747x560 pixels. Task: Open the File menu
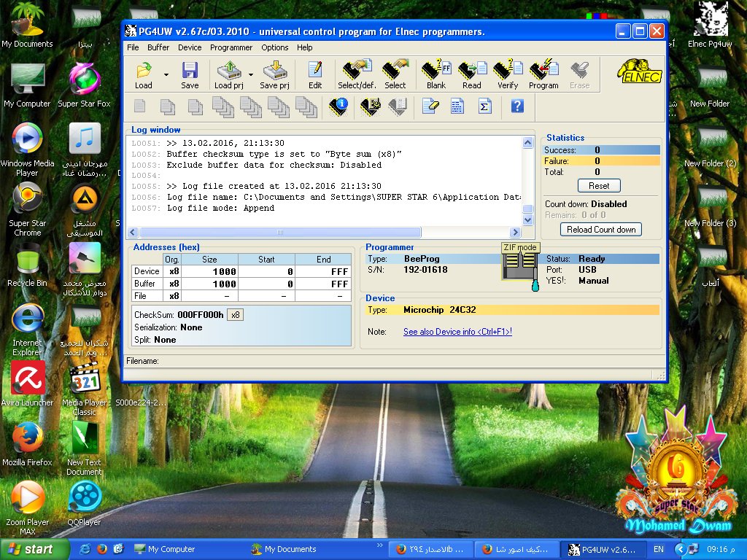click(x=133, y=47)
